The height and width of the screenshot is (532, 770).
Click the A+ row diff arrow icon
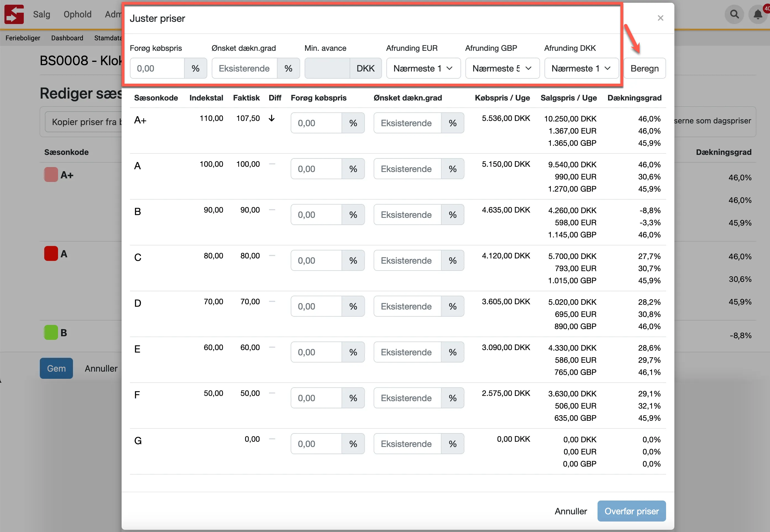272,118
